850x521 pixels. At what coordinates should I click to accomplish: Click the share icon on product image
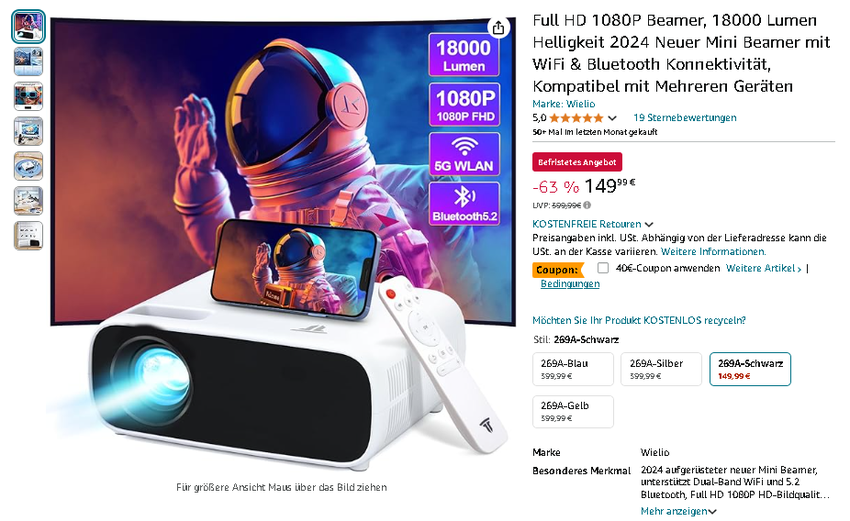[x=498, y=28]
